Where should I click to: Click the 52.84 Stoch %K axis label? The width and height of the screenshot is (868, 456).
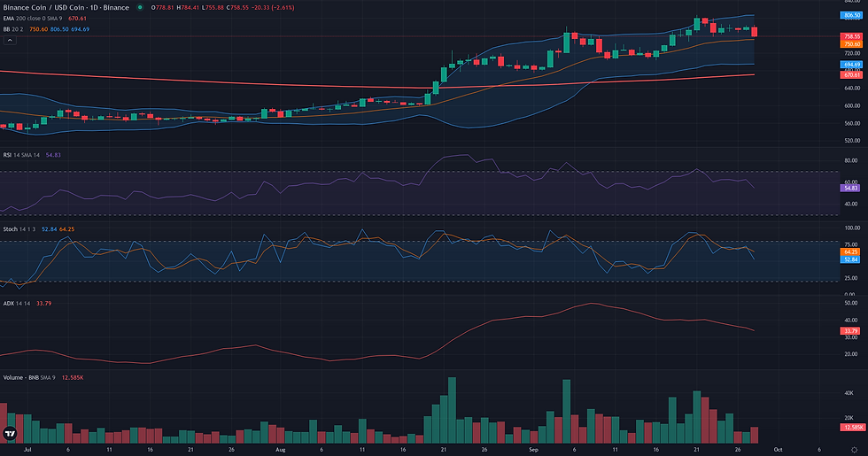point(850,259)
